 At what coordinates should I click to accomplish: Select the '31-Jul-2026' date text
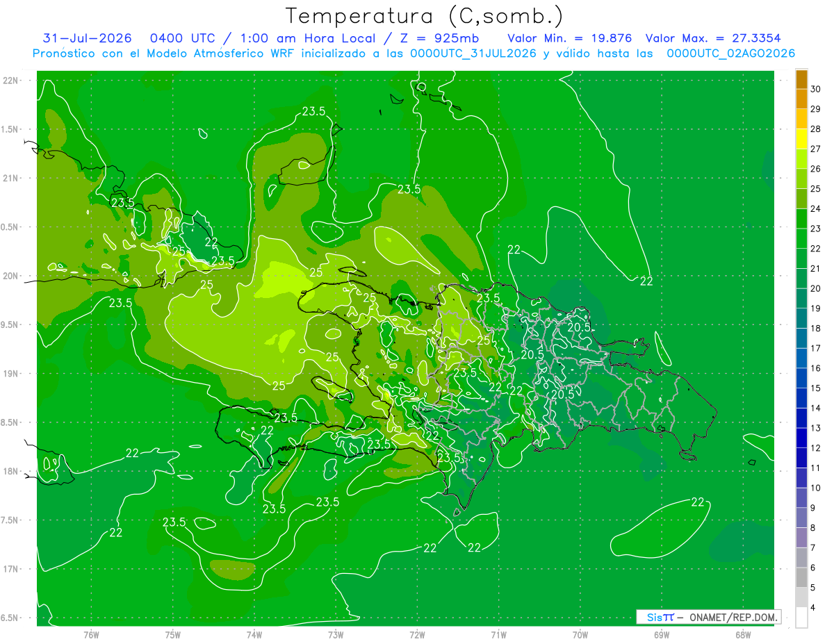pos(88,38)
